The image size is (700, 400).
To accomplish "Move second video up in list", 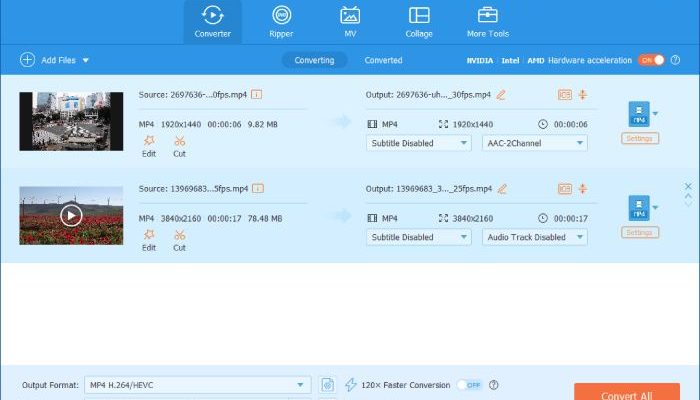I will 688,196.
